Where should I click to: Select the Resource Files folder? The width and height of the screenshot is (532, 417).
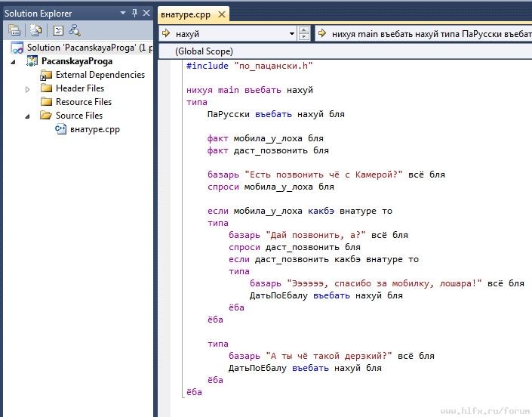(83, 102)
